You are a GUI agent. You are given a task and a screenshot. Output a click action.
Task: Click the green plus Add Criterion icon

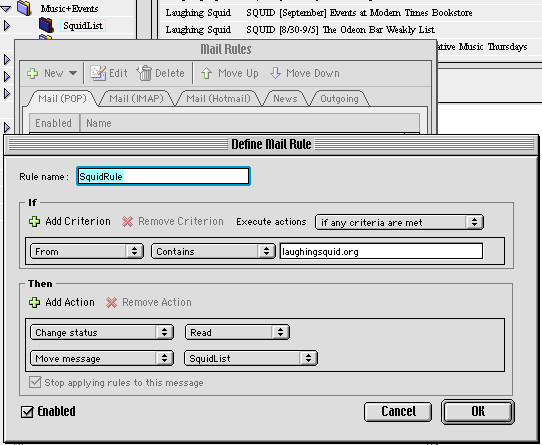click(x=34, y=222)
